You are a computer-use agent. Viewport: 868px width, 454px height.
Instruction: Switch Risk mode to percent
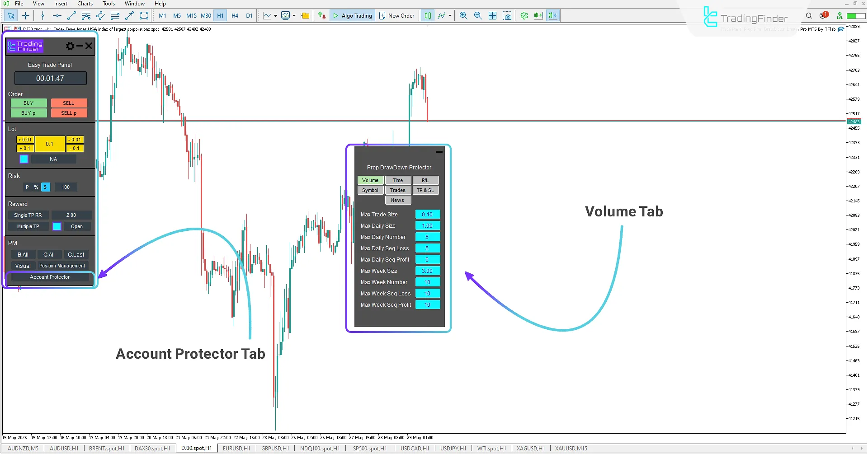36,187
